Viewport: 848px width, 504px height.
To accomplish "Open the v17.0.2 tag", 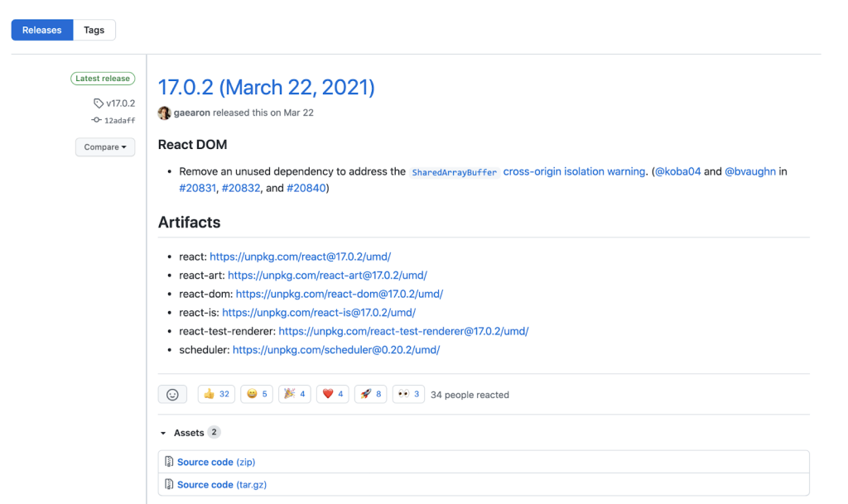I will point(119,103).
